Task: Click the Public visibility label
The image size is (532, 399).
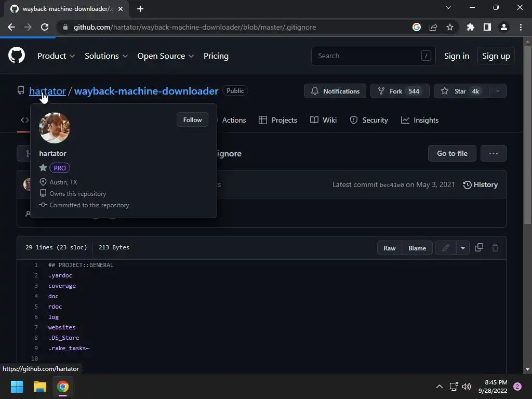Action: (235, 91)
